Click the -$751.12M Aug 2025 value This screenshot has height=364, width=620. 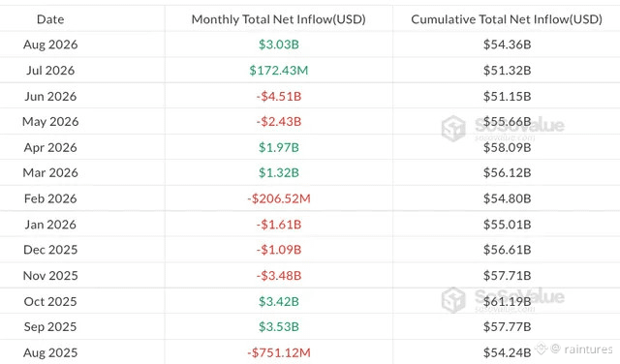coord(278,352)
